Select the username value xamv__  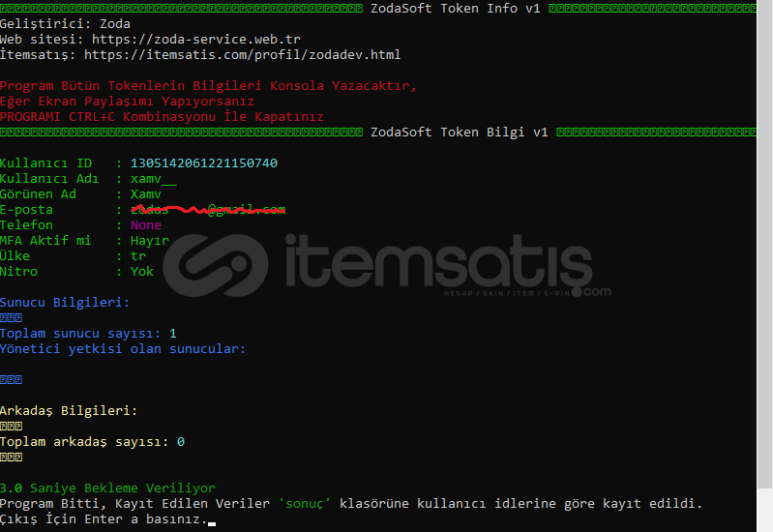153,179
